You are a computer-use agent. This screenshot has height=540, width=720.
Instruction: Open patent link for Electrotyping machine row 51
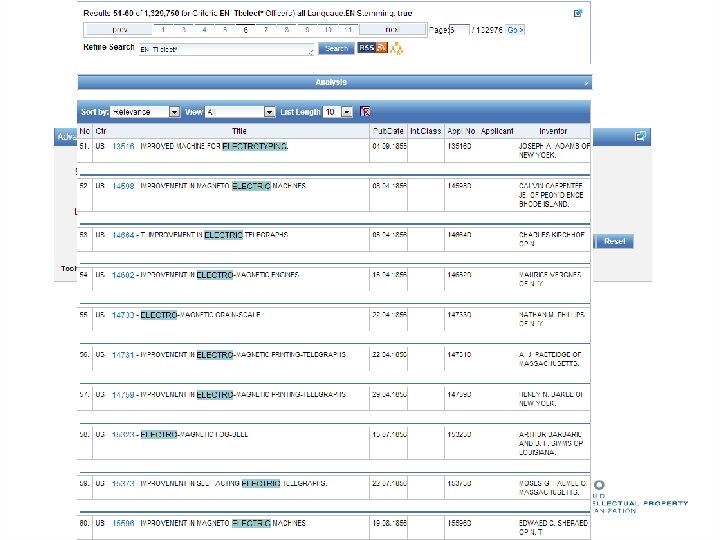123,146
